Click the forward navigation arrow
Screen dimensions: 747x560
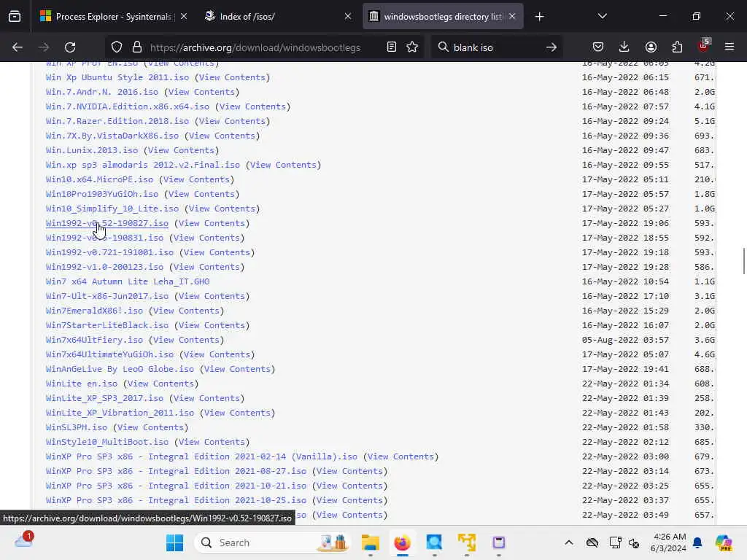(44, 47)
